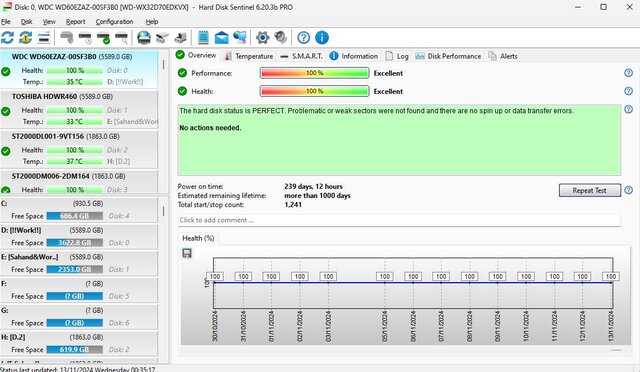Click help icon beside Performance bar
The height and width of the screenshot is (372, 640).
(628, 73)
